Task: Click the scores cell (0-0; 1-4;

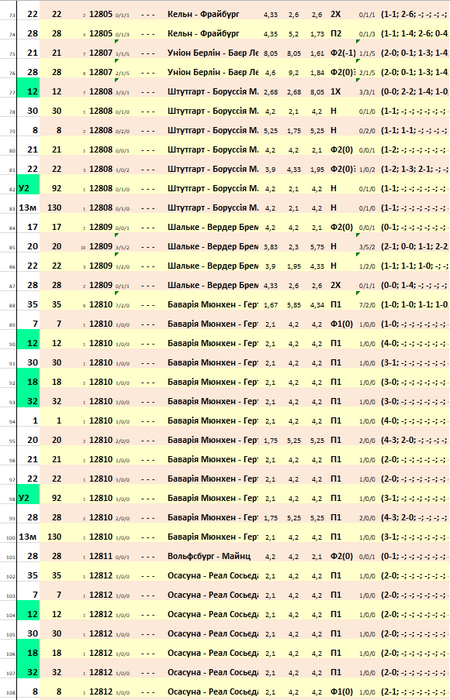Action: click(x=415, y=285)
